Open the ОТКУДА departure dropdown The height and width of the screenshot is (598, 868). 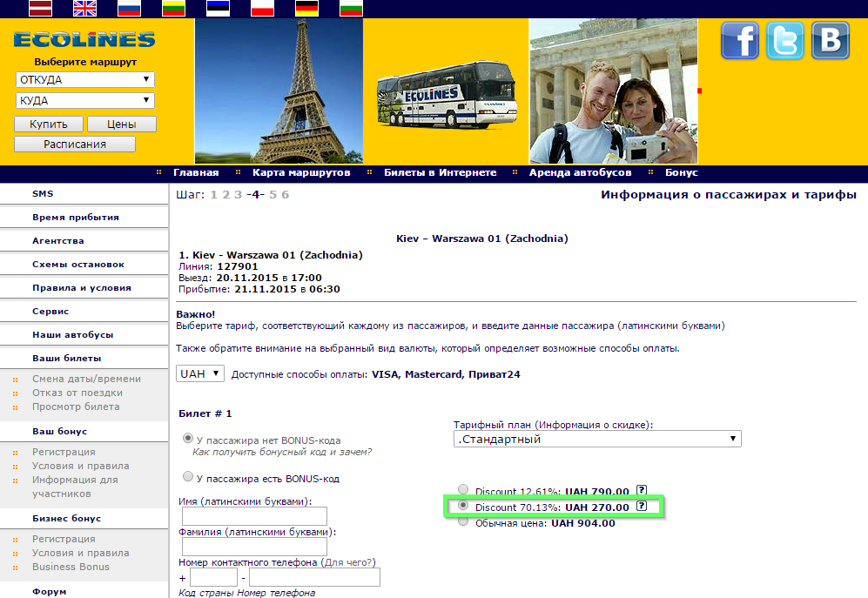pos(84,80)
